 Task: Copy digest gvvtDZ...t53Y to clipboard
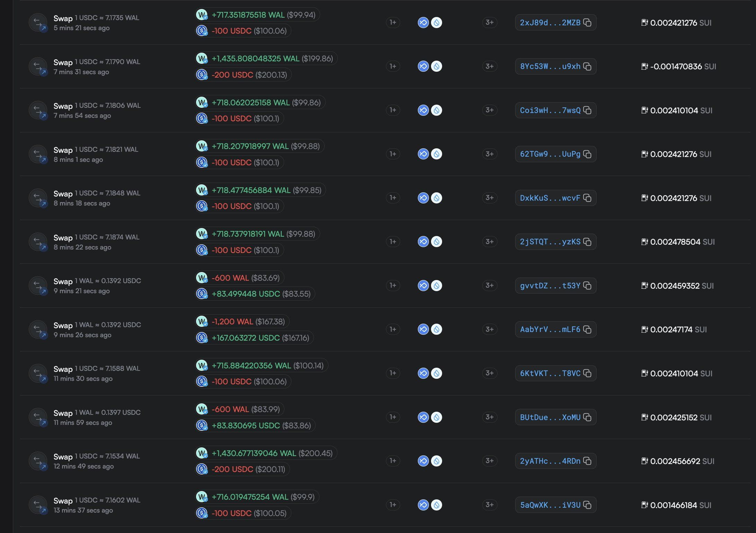(587, 286)
